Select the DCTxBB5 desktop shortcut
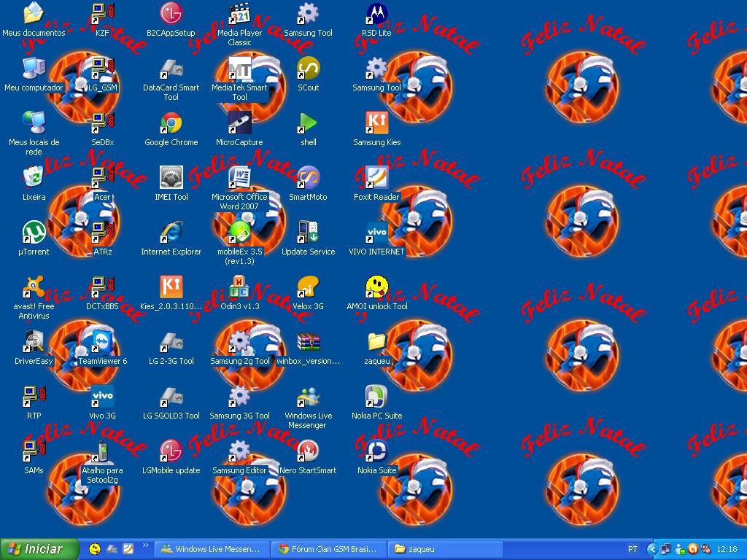 pyautogui.click(x=102, y=287)
